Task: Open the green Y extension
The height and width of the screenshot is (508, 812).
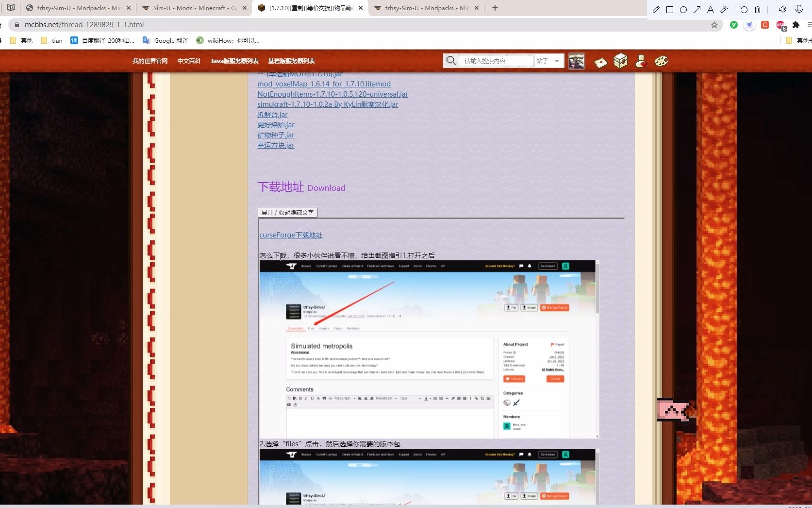Action: (734, 25)
